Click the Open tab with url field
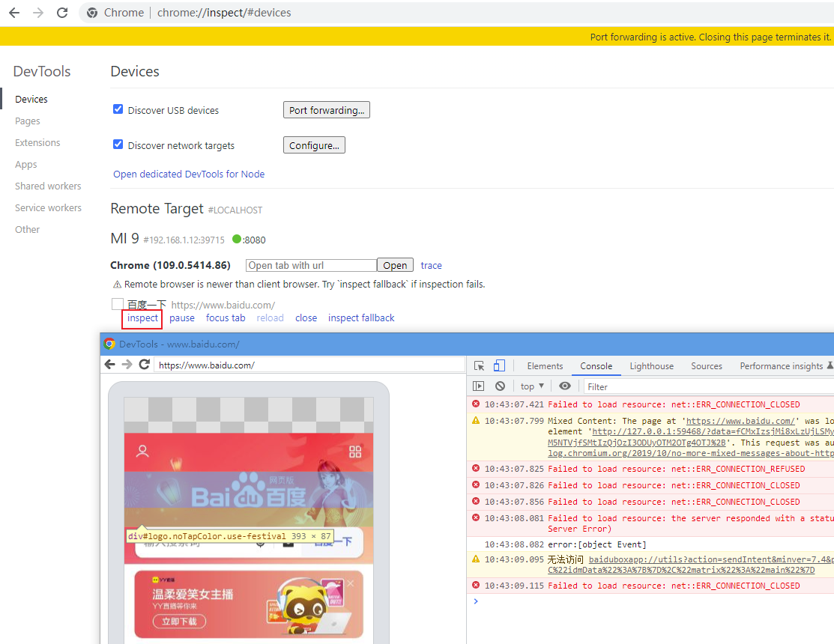 pos(311,265)
